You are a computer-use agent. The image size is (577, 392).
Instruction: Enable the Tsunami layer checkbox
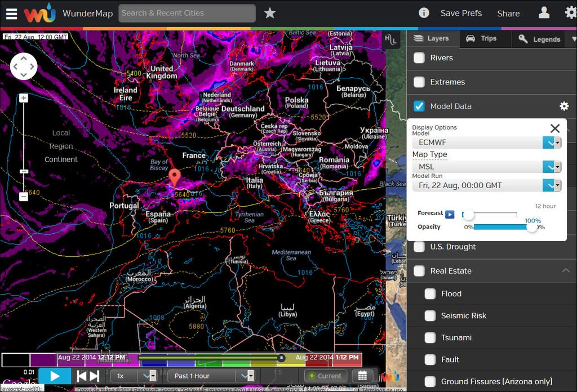(x=430, y=337)
